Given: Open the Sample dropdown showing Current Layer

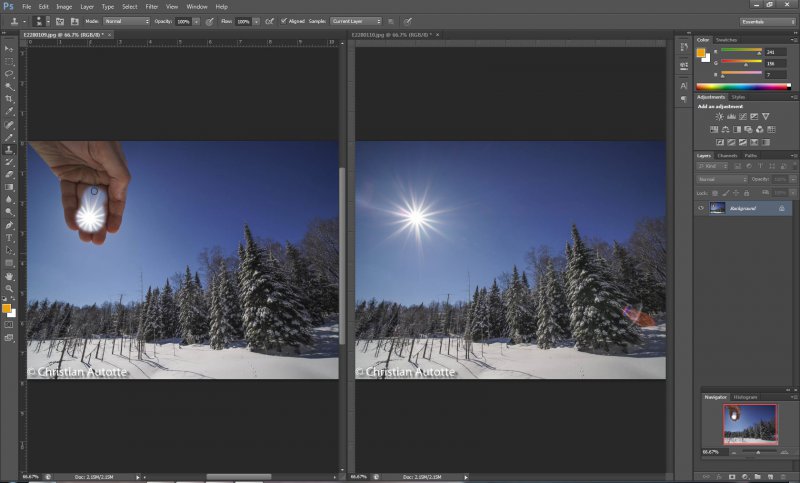Looking at the screenshot, I should pyautogui.click(x=355, y=20).
